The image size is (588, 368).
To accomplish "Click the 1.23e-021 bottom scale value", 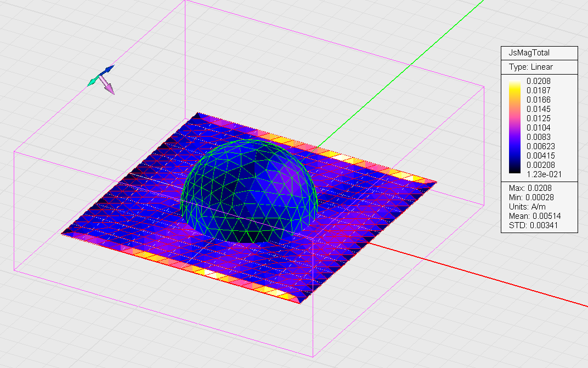I will [x=543, y=174].
